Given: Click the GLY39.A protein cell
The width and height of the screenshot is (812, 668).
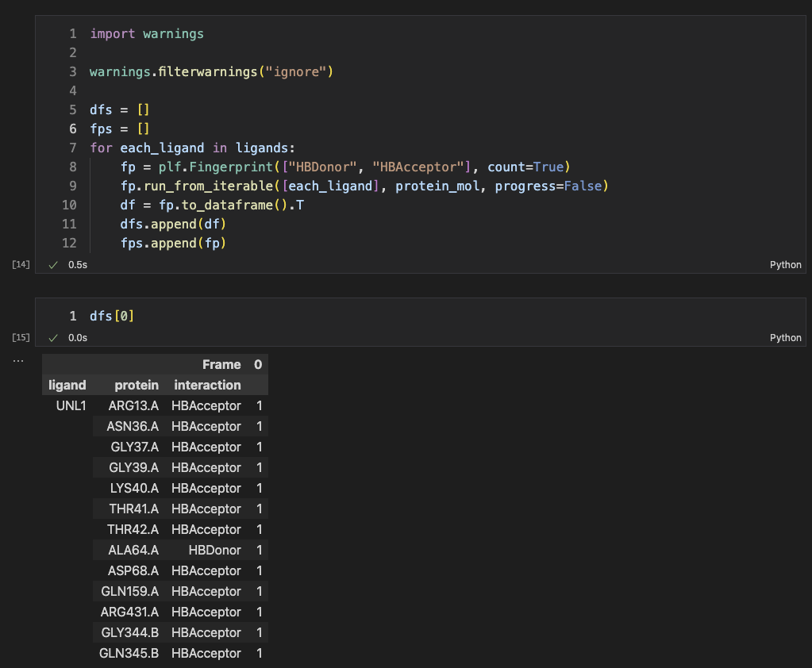Looking at the screenshot, I should click(x=133, y=468).
